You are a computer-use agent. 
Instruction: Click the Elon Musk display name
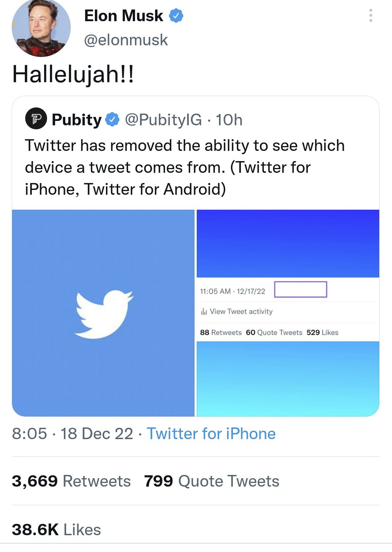tap(124, 16)
